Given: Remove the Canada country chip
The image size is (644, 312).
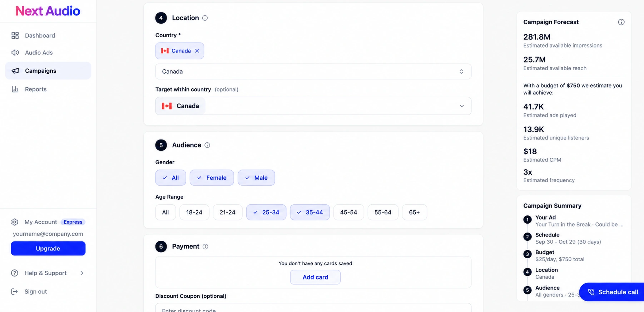Looking at the screenshot, I should coord(197,51).
